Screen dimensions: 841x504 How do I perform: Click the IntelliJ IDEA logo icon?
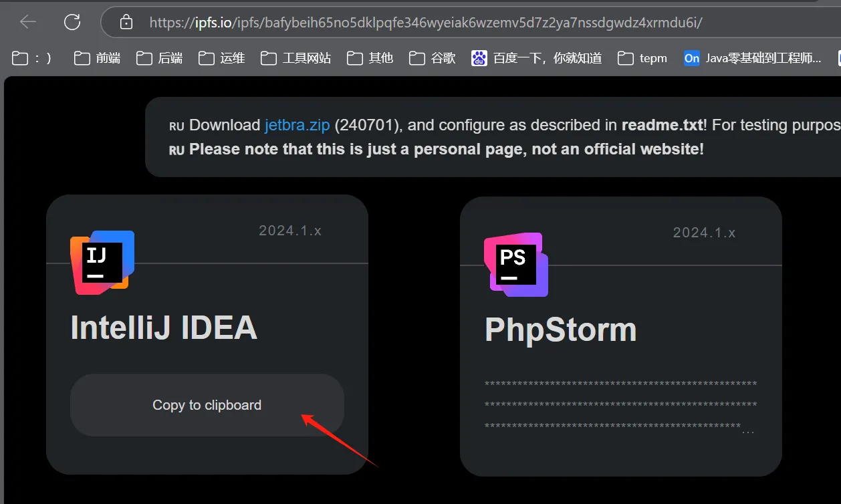tap(102, 263)
